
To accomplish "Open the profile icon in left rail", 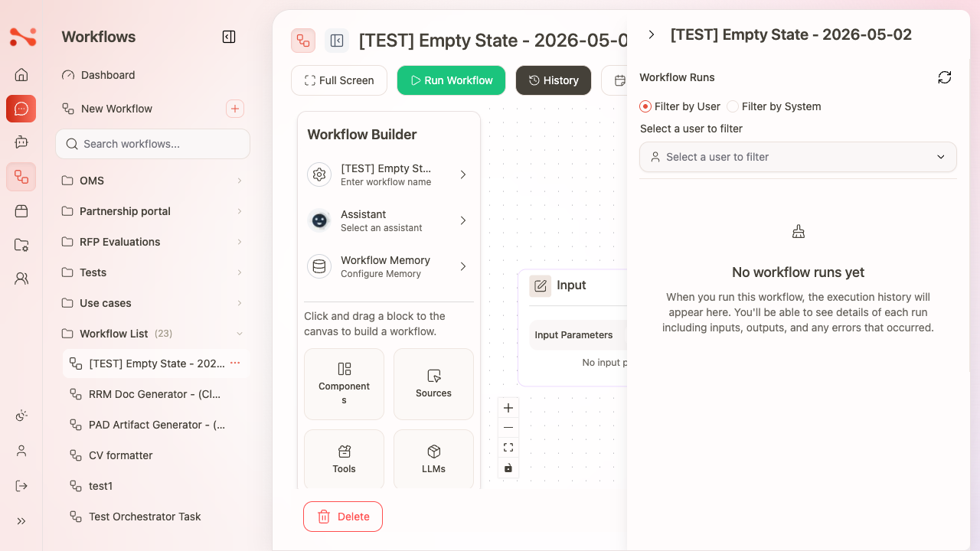I will click(x=21, y=451).
